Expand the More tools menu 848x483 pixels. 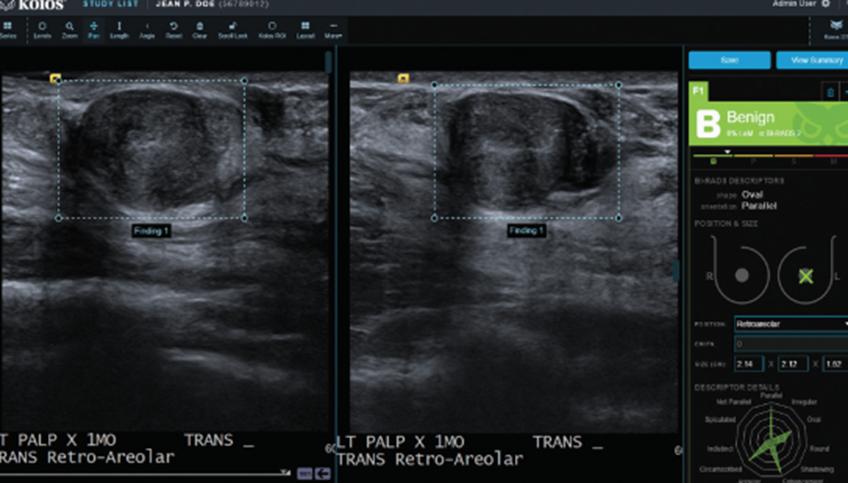[x=333, y=29]
